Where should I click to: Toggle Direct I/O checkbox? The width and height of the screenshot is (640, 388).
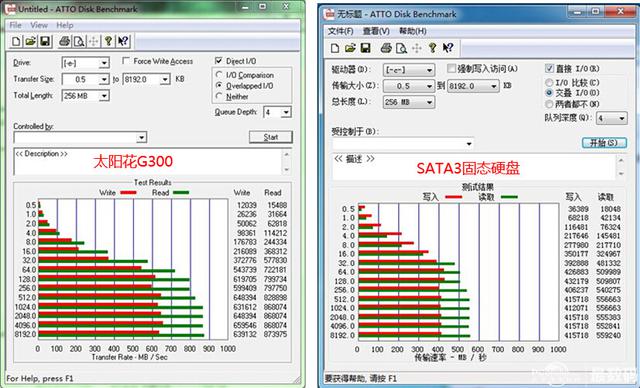[219, 61]
